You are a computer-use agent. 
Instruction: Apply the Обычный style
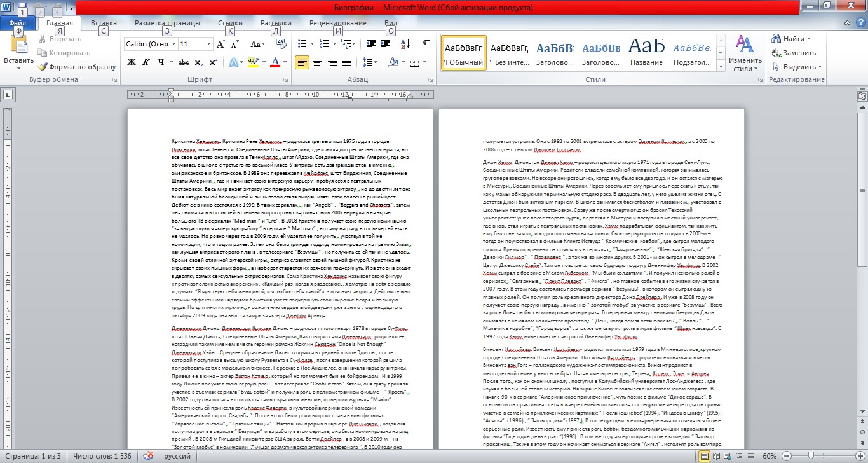[x=464, y=53]
